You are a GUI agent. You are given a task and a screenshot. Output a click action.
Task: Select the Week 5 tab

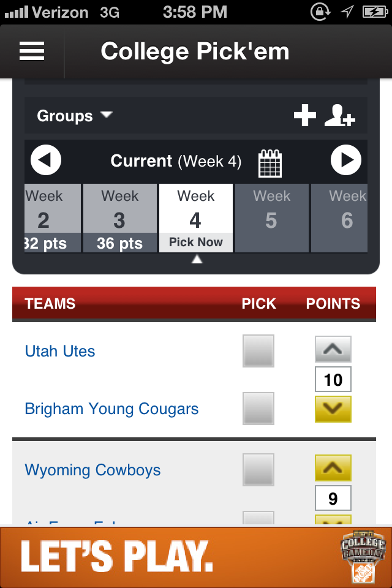[x=271, y=218]
